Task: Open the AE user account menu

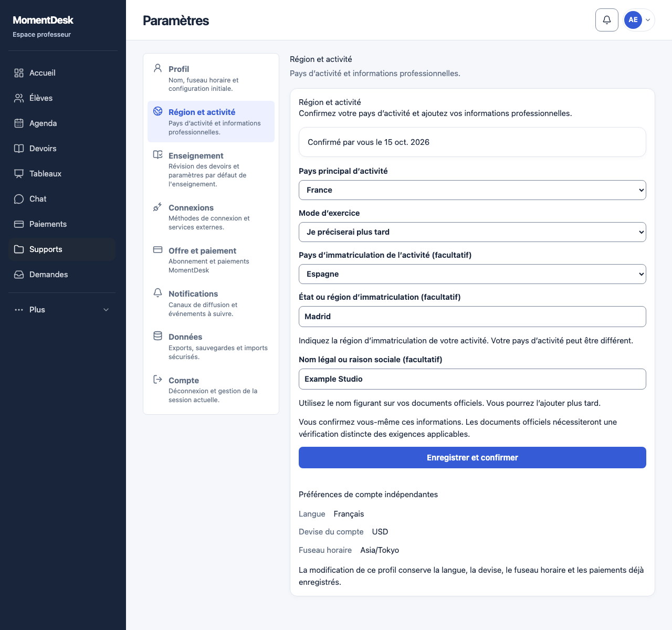Action: coord(639,20)
